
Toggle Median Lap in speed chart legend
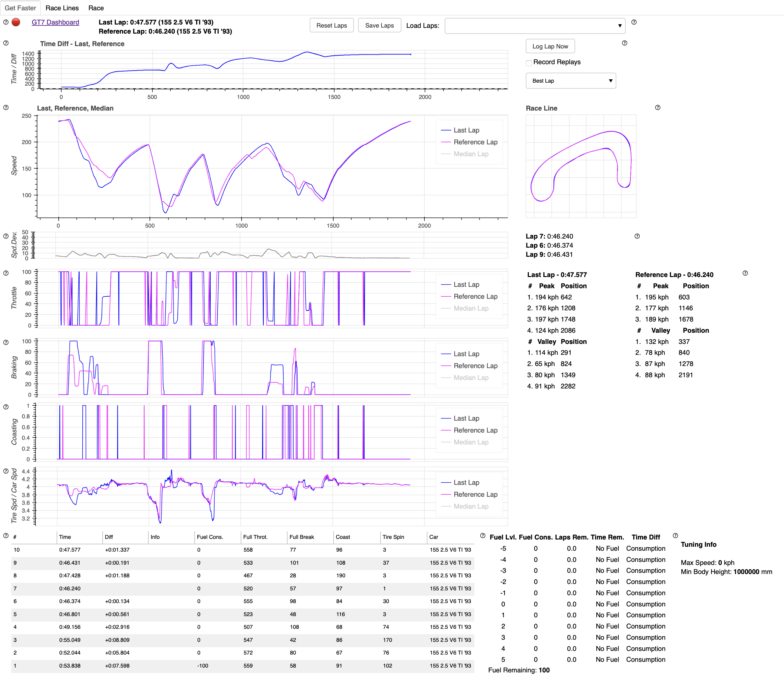click(x=471, y=154)
